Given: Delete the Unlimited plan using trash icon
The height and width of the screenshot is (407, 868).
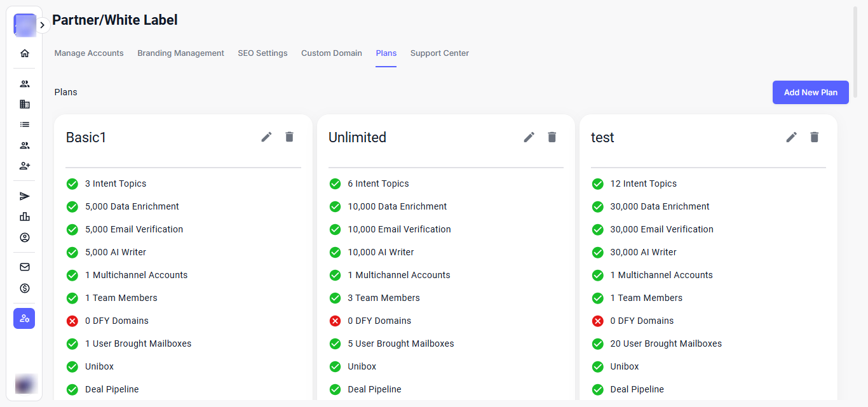Looking at the screenshot, I should pos(552,137).
